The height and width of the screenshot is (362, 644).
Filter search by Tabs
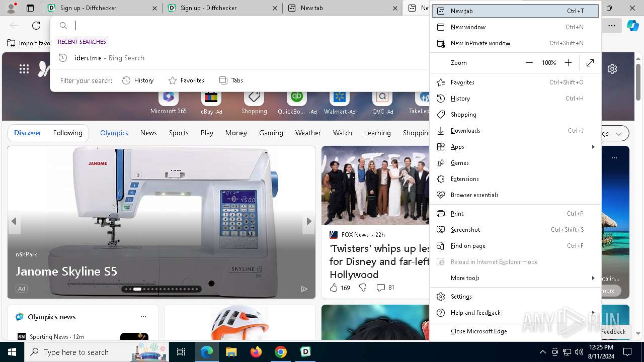click(231, 80)
